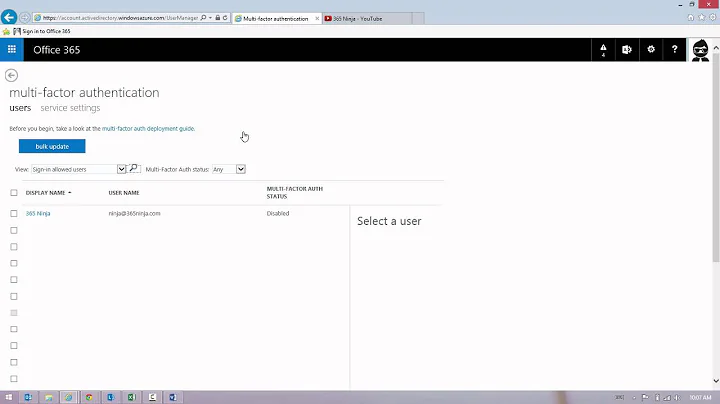The width and height of the screenshot is (720, 404).
Task: Open Lync from the taskbar
Action: 111,397
